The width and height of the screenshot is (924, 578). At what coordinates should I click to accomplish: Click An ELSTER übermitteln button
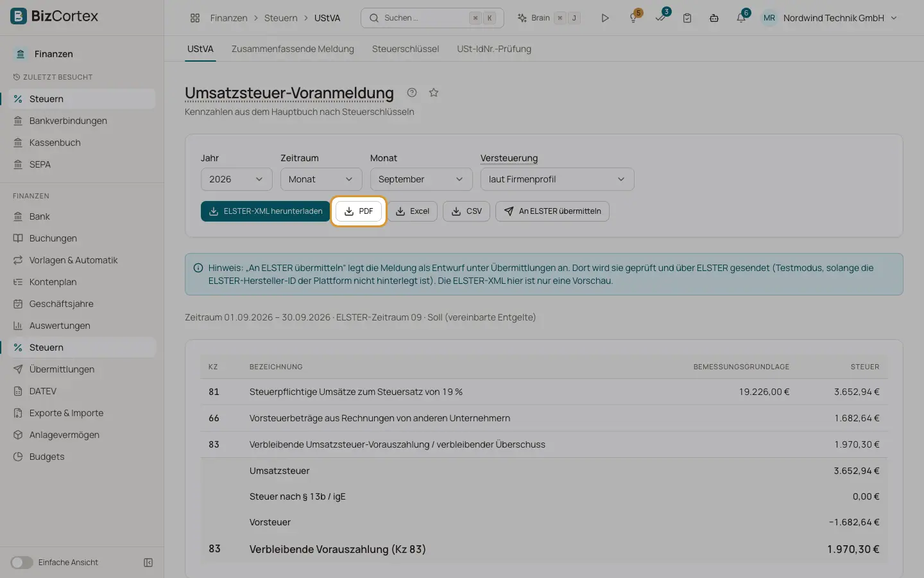pyautogui.click(x=552, y=211)
